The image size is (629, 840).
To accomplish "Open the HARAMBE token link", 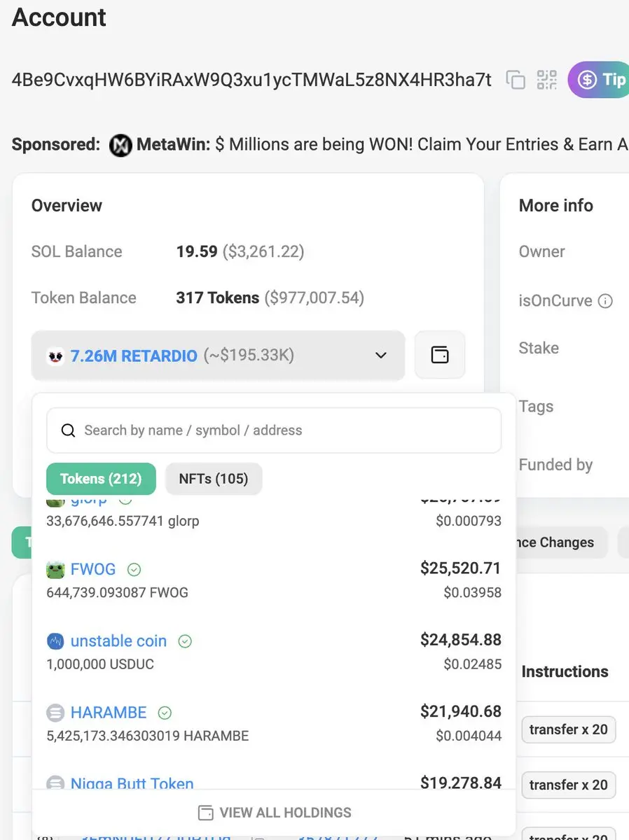I will (109, 713).
